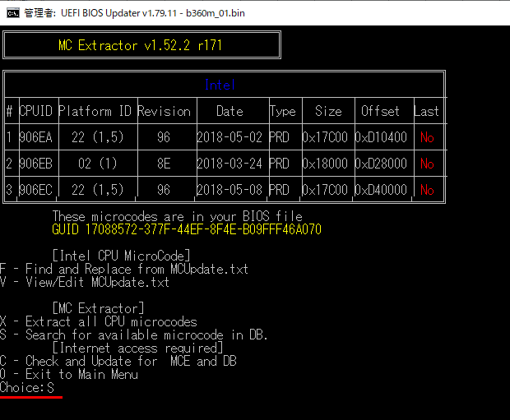Click the MC Extractor v1.52.2 header box

click(141, 46)
